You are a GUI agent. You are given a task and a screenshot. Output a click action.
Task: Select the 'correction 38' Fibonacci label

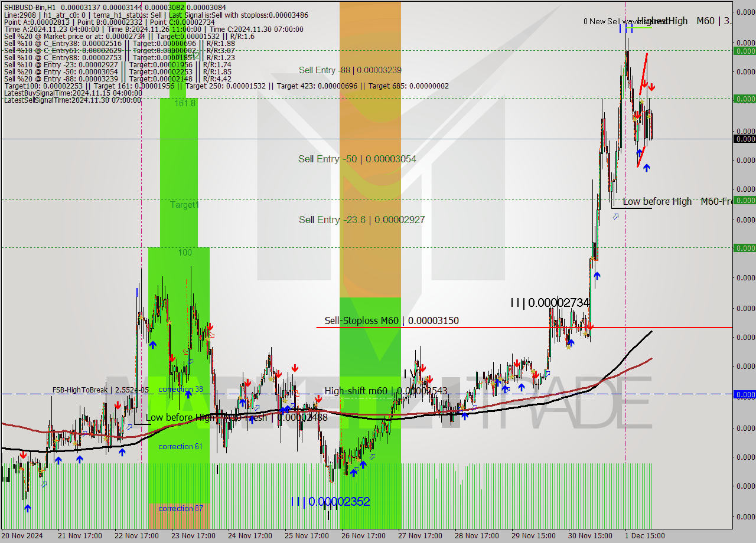181,390
